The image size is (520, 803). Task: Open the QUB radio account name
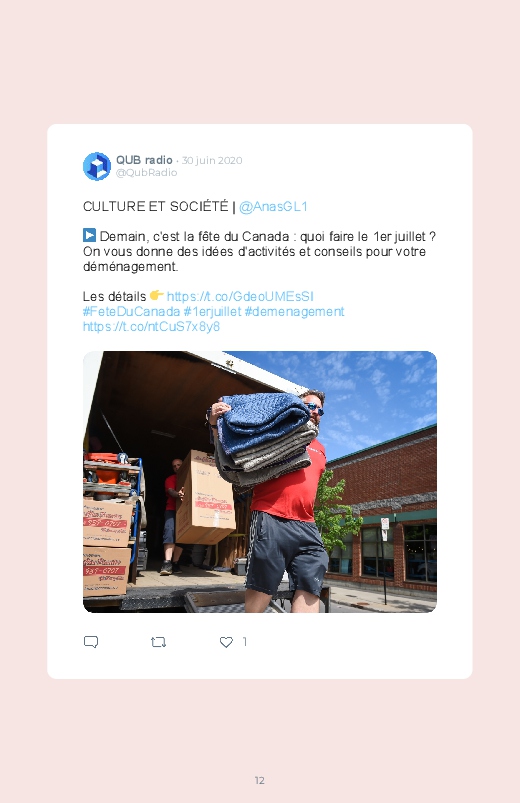pos(144,160)
